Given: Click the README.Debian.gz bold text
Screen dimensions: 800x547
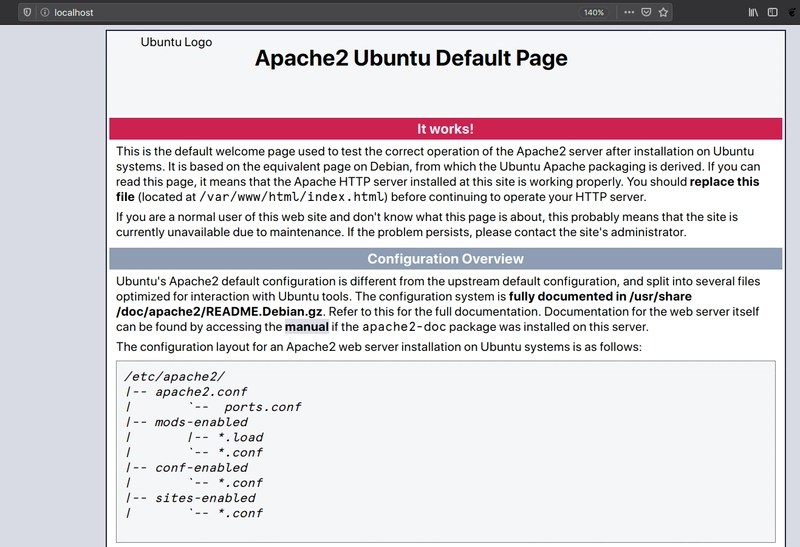Looking at the screenshot, I should (x=264, y=311).
